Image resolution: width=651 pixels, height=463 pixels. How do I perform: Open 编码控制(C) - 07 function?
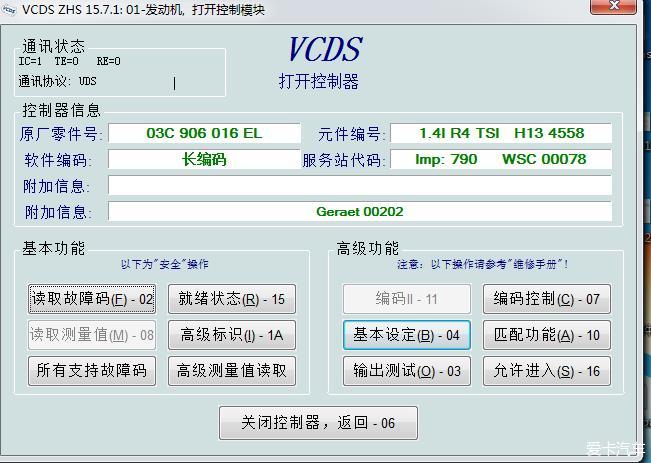click(547, 299)
